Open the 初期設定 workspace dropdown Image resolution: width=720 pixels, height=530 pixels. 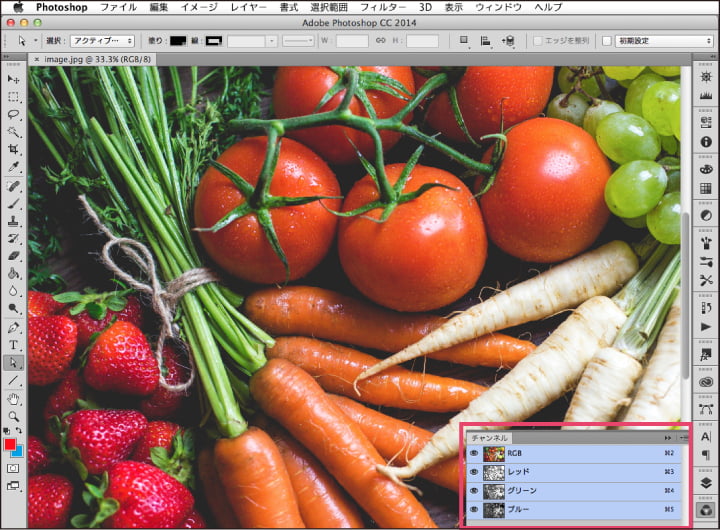[664, 41]
